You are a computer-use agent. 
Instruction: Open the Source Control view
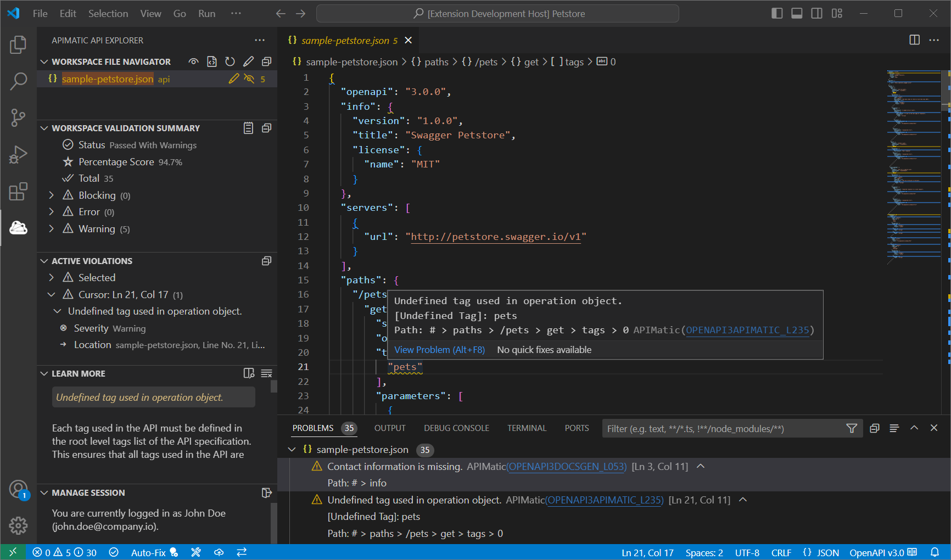(18, 117)
